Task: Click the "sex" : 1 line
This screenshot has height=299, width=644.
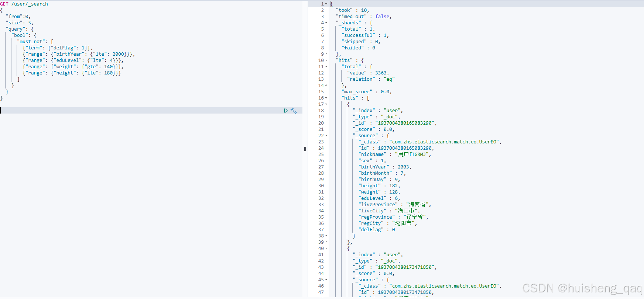Action: tap(372, 161)
